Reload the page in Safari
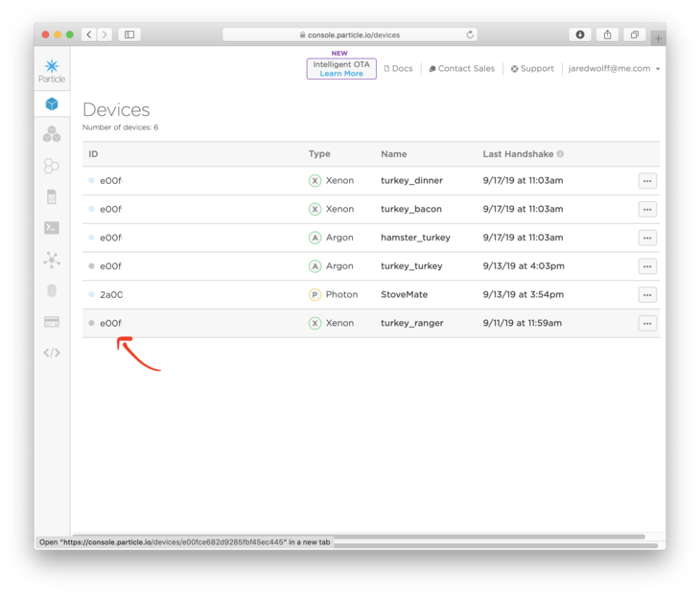 (470, 34)
